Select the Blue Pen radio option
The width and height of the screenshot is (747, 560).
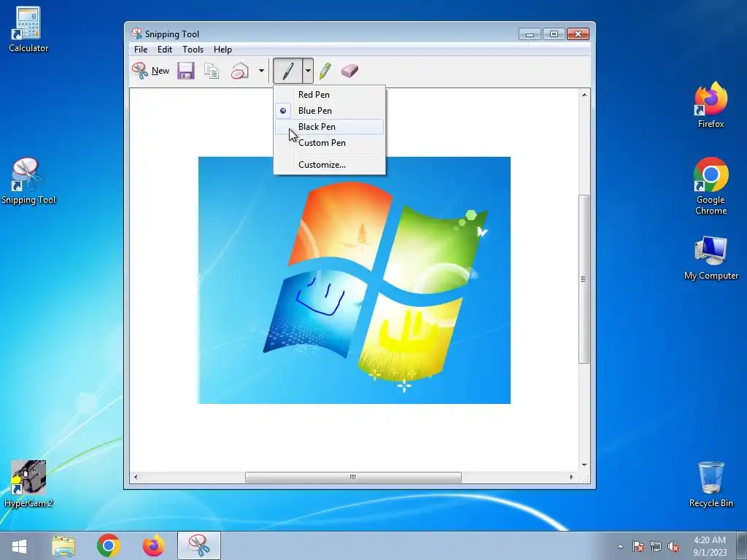coord(329,111)
